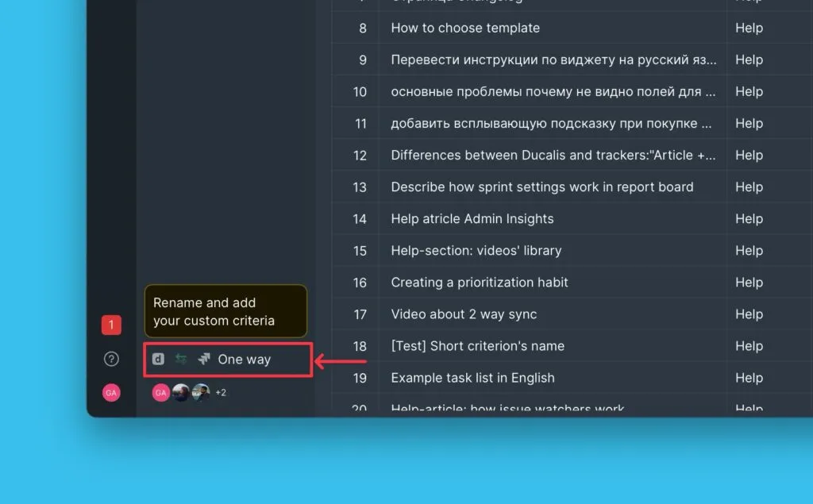The image size is (813, 504).
Task: Click row number 12 cell
Action: click(360, 156)
